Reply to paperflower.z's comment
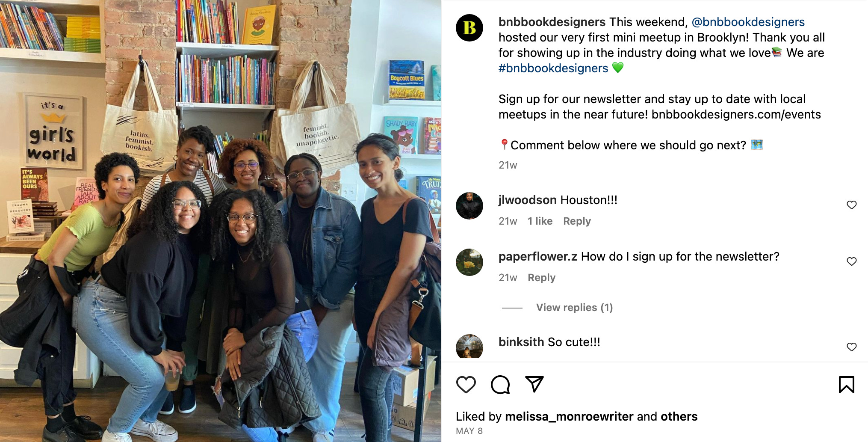Viewport: 868px width, 442px height. click(541, 278)
